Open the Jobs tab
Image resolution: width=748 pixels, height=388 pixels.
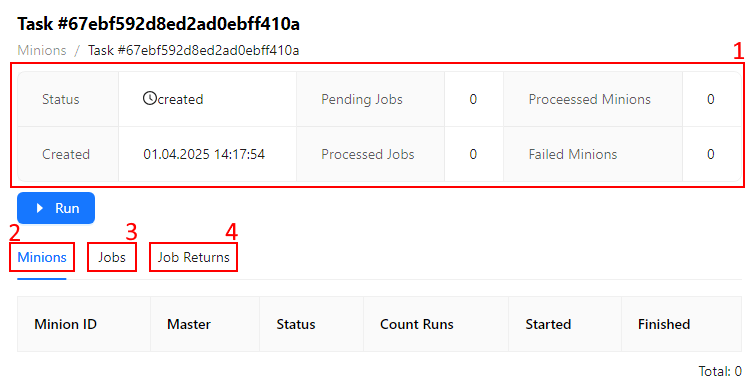[112, 257]
